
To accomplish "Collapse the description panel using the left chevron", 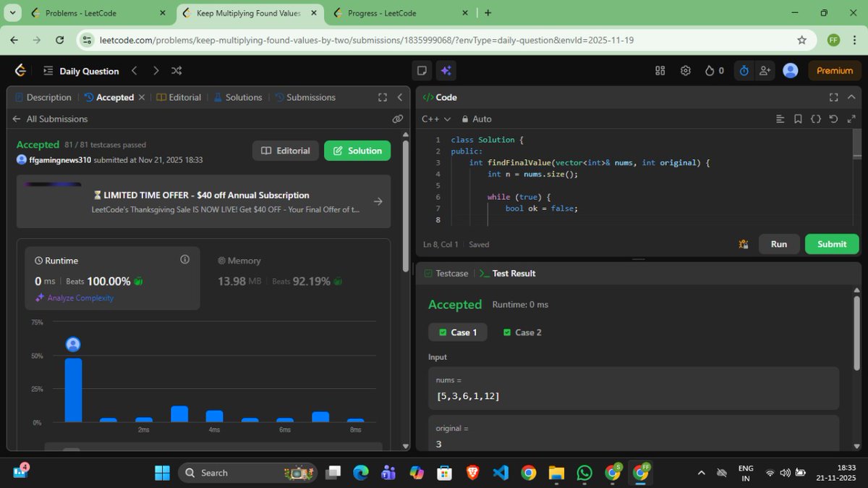I will [400, 96].
